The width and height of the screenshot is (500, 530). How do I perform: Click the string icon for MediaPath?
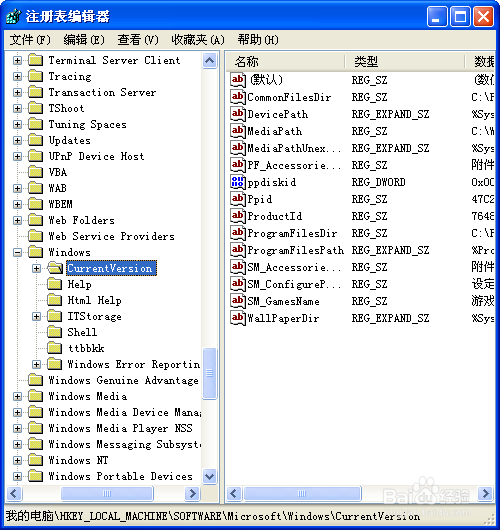[x=238, y=131]
